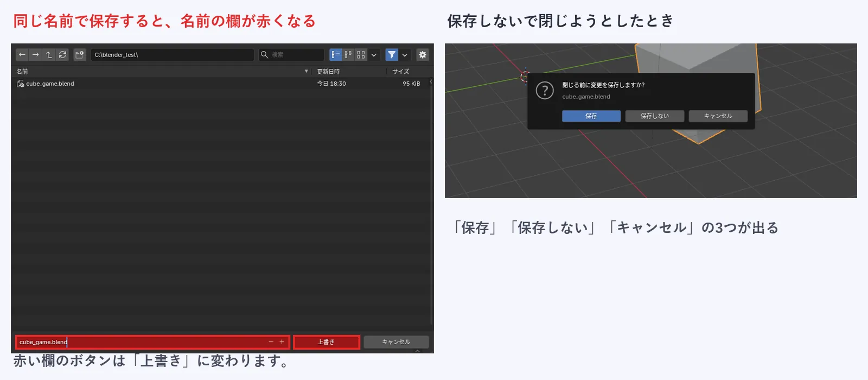Click the cube_game.blend text in dialog
Screen dimensions: 868x380
click(x=586, y=97)
